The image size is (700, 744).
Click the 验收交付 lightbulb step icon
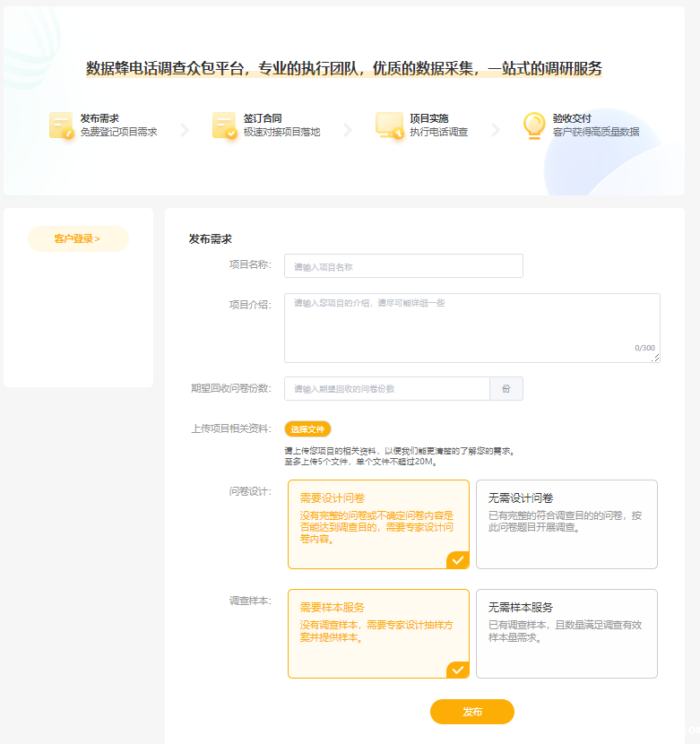[x=534, y=125]
